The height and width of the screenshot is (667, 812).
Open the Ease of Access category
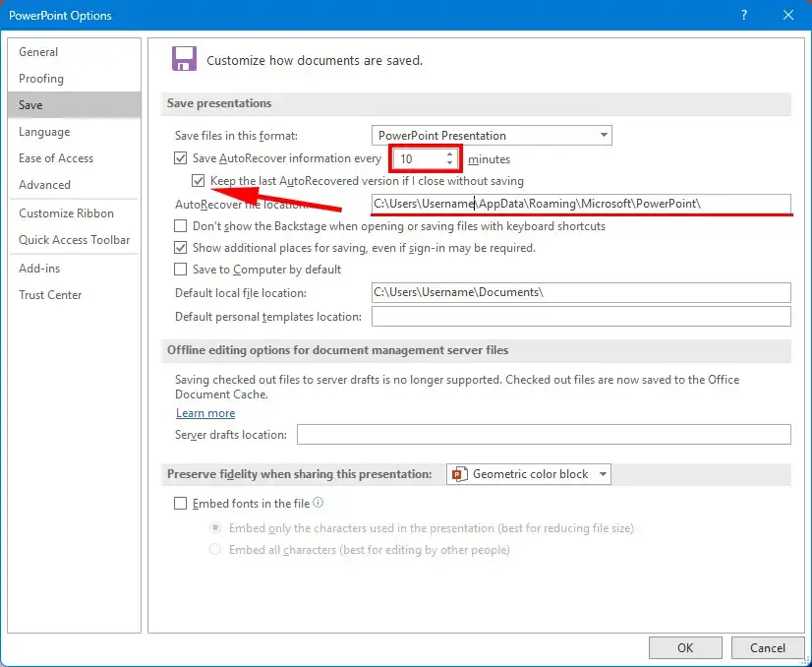click(x=75, y=158)
